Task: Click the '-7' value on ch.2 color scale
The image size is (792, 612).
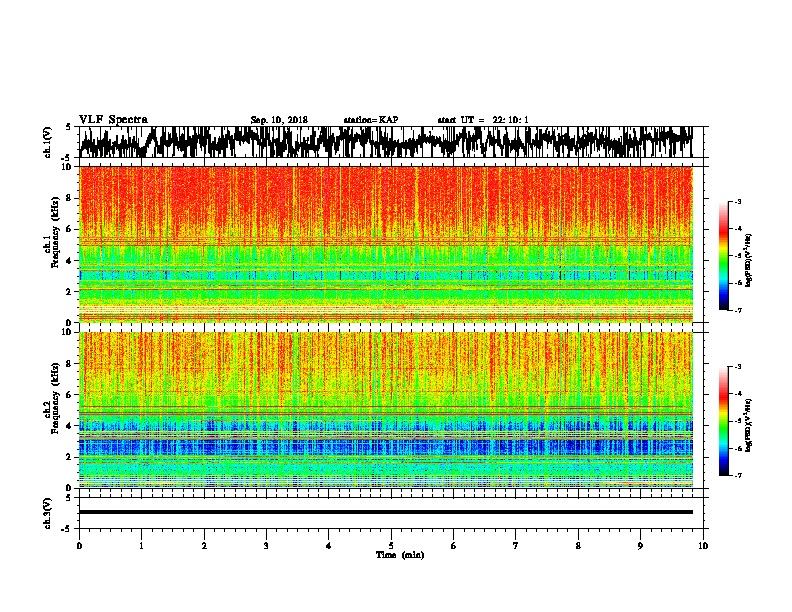Action: (x=737, y=475)
